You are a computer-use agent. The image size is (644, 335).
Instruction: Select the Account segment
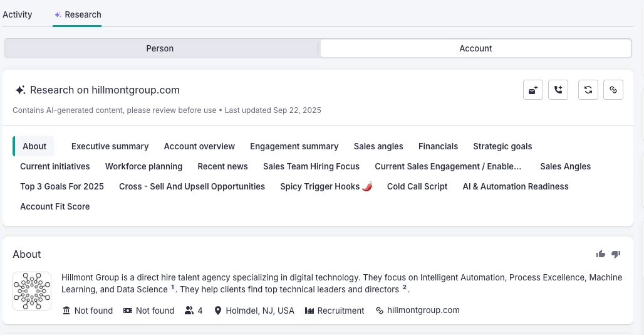coord(475,48)
